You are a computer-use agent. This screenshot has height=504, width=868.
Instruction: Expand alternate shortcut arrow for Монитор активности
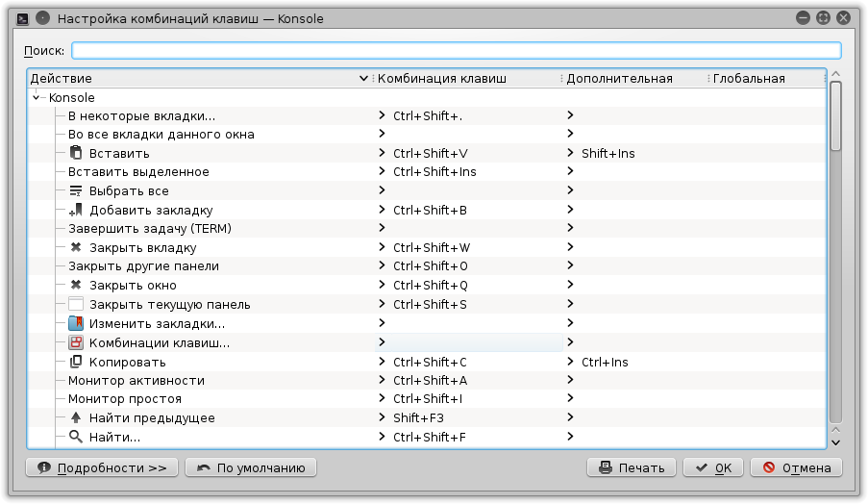point(570,379)
